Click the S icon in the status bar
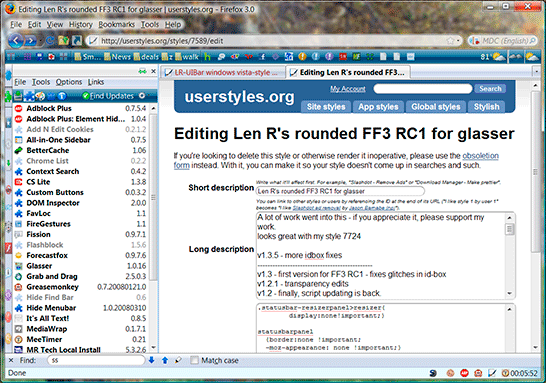Screen dimensions: 546x383 click(x=433, y=373)
